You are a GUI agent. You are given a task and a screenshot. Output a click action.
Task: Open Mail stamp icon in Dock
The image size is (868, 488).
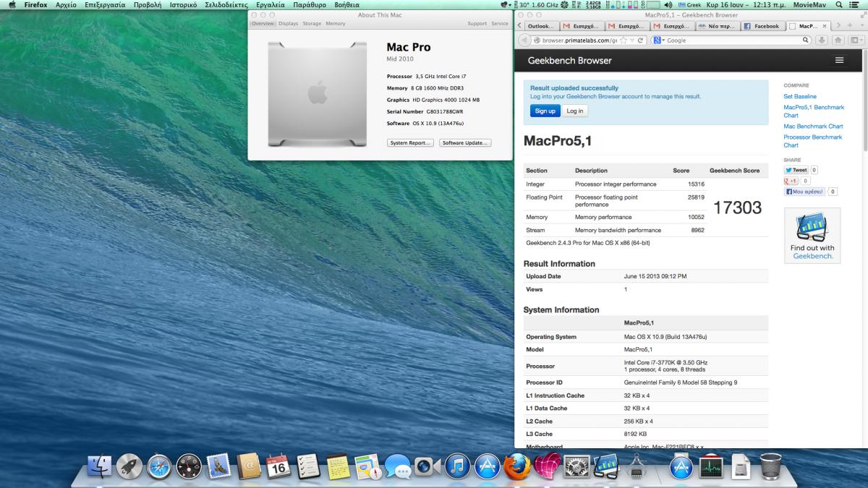218,466
